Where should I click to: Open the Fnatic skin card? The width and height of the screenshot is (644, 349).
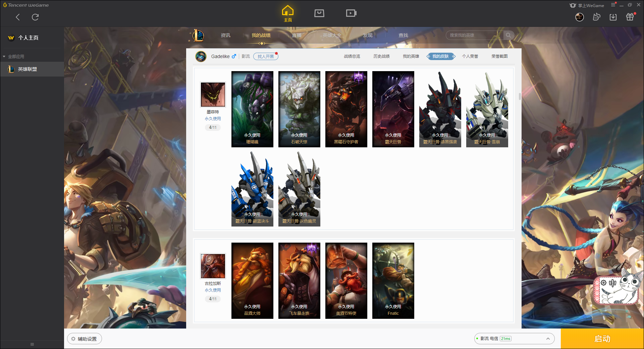(393, 281)
